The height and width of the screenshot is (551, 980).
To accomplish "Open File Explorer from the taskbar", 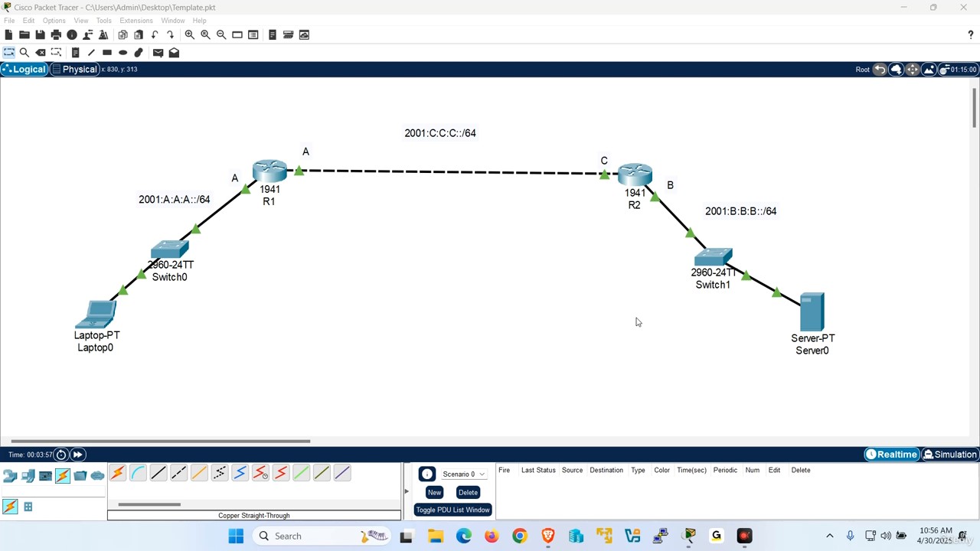I will [x=435, y=536].
